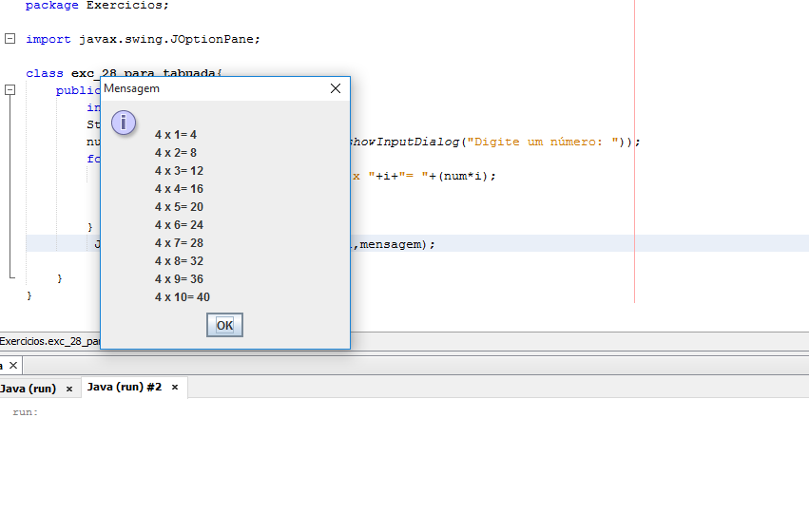Click the "Digite um número: " string literal

point(542,142)
